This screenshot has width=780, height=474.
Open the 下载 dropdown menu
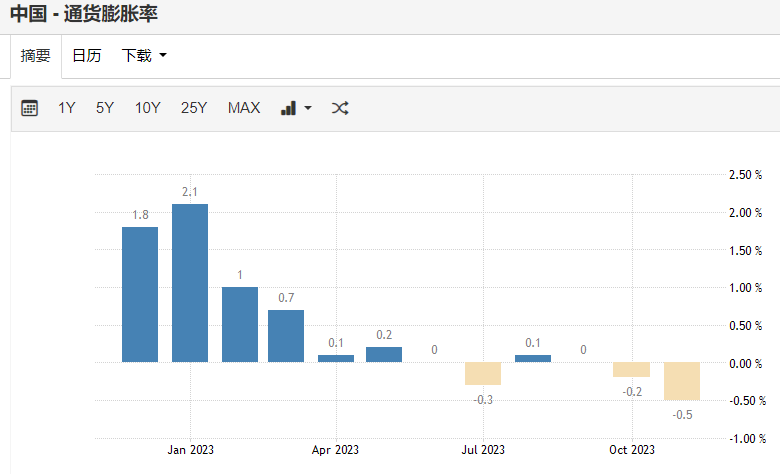(143, 56)
